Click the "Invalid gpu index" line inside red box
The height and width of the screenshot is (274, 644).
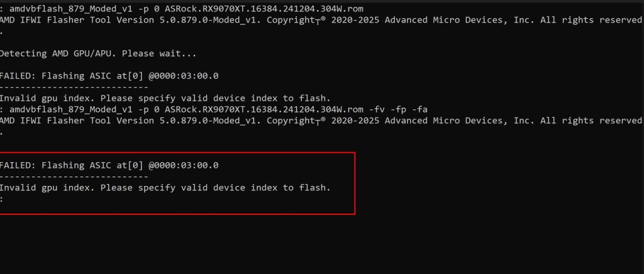coord(165,187)
